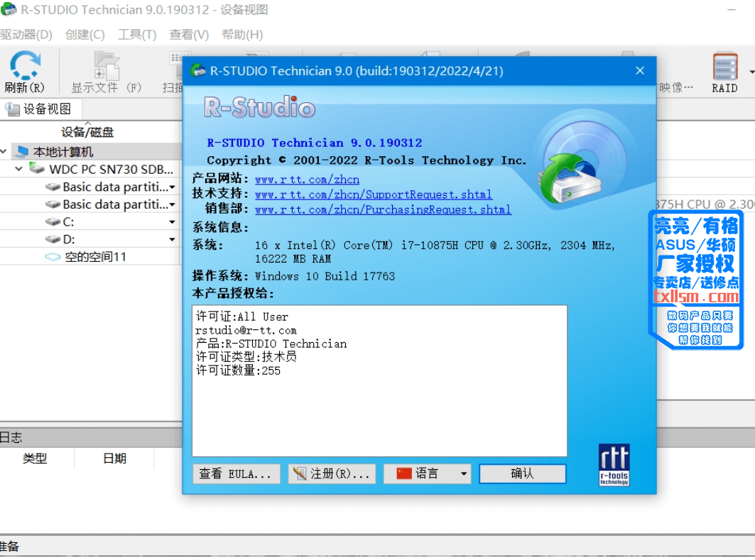This screenshot has width=755, height=560.
Task: Open the RAID dropdown arrow
Action: (751, 72)
